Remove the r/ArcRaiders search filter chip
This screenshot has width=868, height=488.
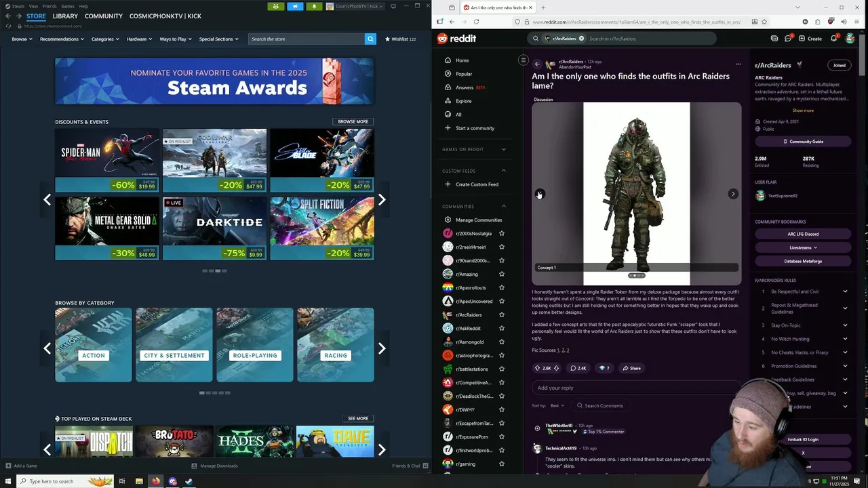(581, 39)
